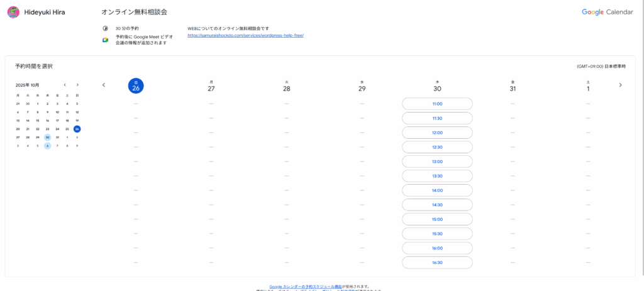Choose date 19 in mini calendar
Viewport: 644px width, 291px height.
tap(77, 121)
